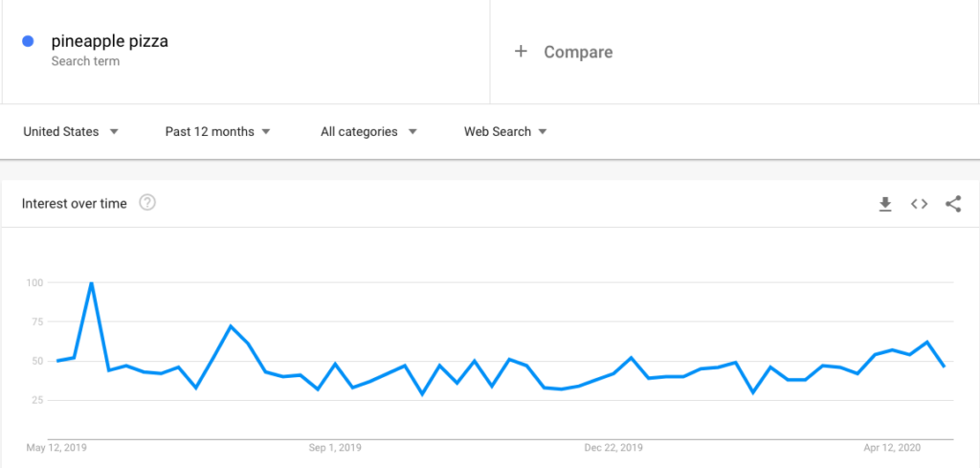Viewport: 980px width, 468px height.
Task: Edit the pineapple pizza search term
Action: [x=109, y=41]
